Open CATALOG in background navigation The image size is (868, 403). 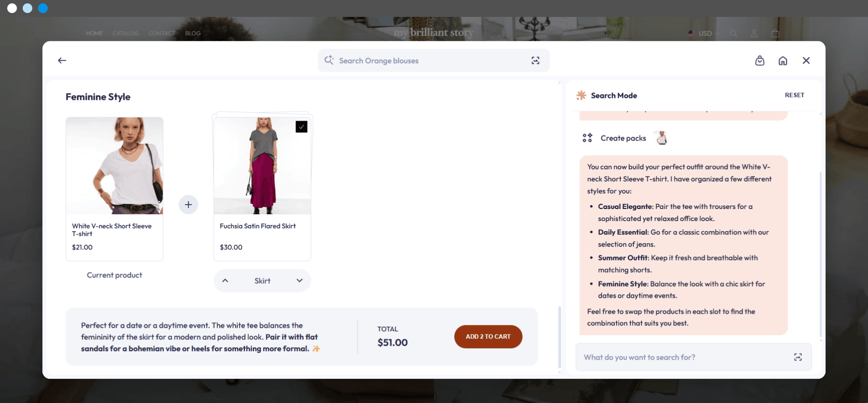coord(125,33)
